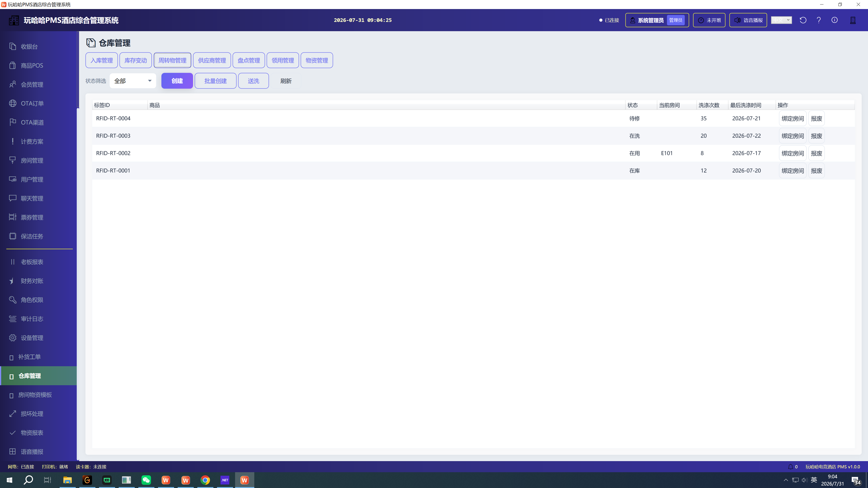Switch to 物资管理 tab
Viewport: 868px width, 488px height.
tap(317, 60)
